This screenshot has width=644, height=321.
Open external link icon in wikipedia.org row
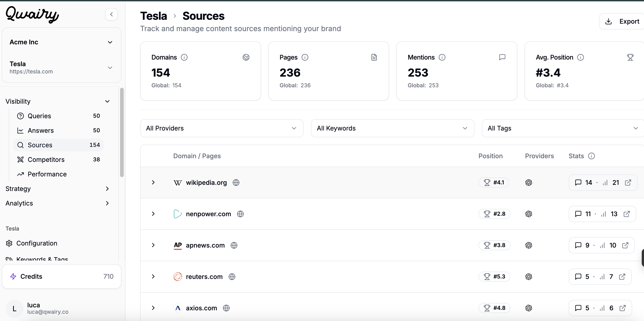(x=628, y=183)
